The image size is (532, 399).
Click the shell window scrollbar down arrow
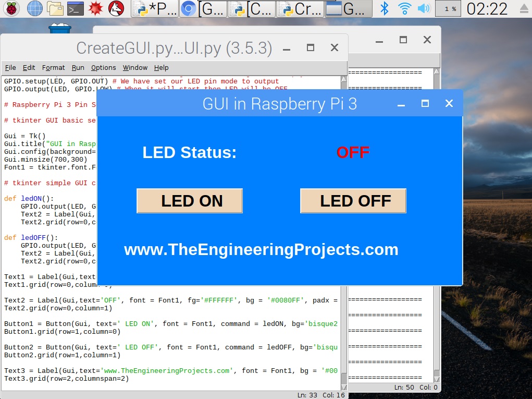point(437,379)
